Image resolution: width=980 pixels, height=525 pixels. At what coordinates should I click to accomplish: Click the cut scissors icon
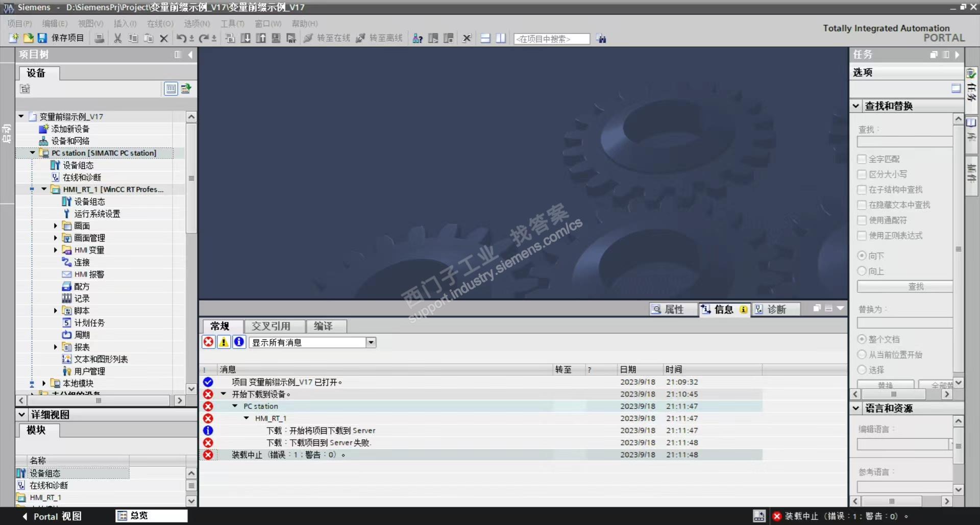118,38
